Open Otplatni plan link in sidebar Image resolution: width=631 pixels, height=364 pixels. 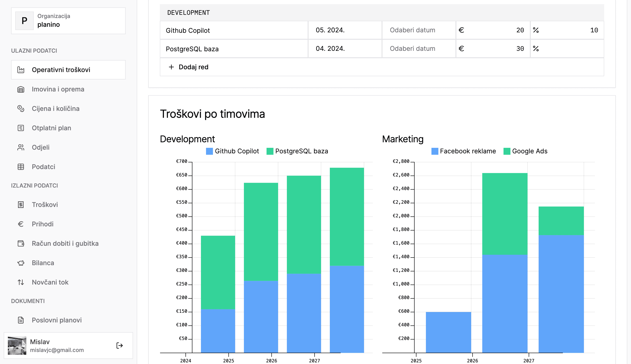click(51, 128)
